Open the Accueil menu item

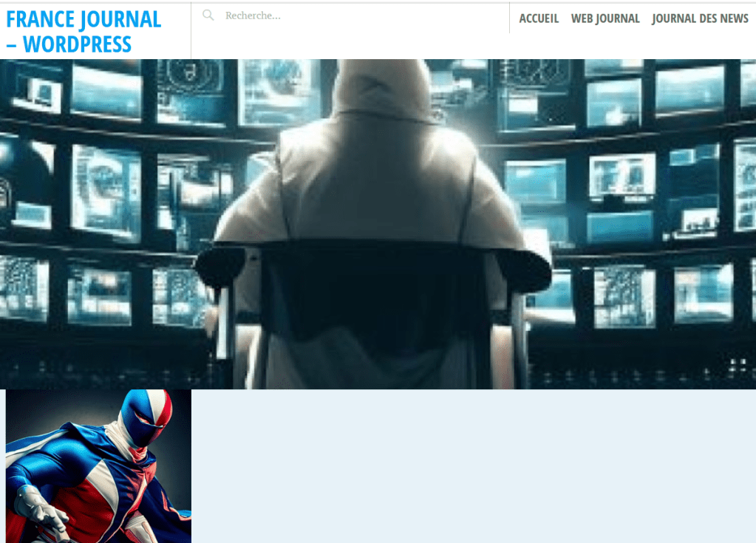(x=539, y=18)
